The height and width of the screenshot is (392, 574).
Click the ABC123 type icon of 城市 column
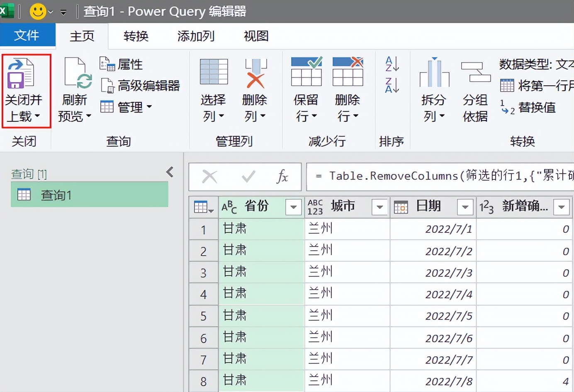point(315,206)
